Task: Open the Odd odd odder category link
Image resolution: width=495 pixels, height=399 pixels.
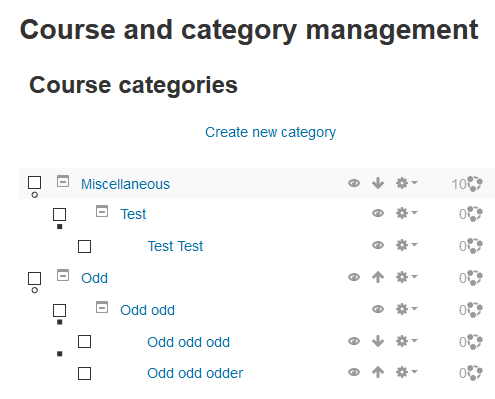Action: (195, 373)
